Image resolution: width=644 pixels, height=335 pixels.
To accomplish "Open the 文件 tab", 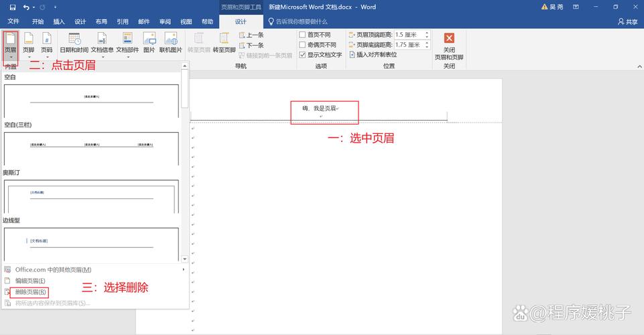I will pyautogui.click(x=13, y=21).
